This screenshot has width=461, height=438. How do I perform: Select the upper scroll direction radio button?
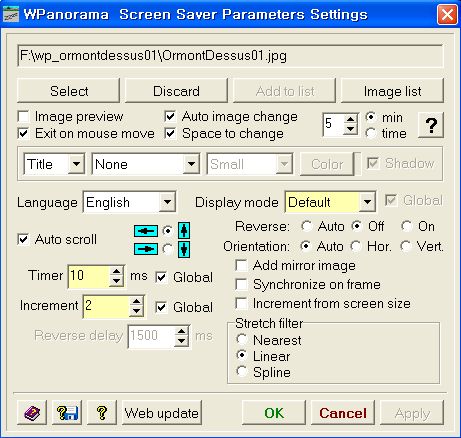167,231
